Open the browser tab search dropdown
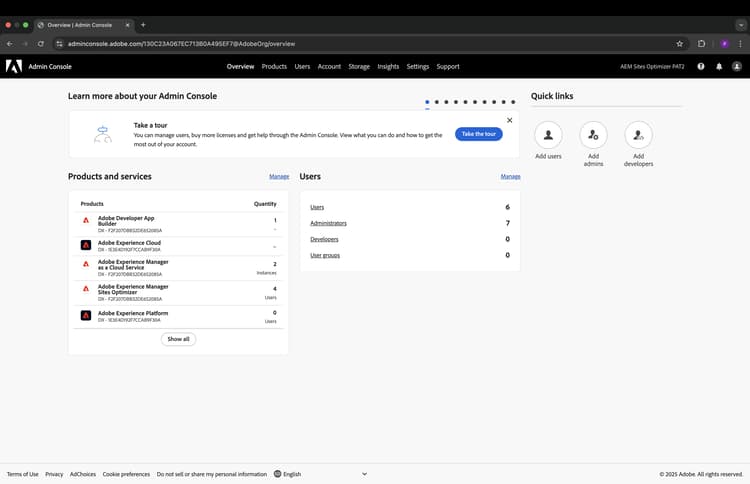Viewport: 750px width, 484px height. (741, 25)
